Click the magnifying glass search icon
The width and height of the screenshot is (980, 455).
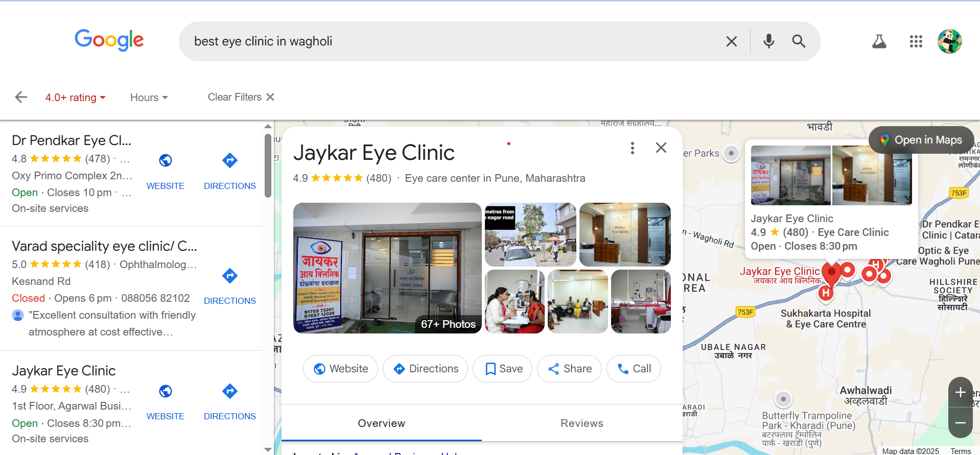click(x=799, y=41)
